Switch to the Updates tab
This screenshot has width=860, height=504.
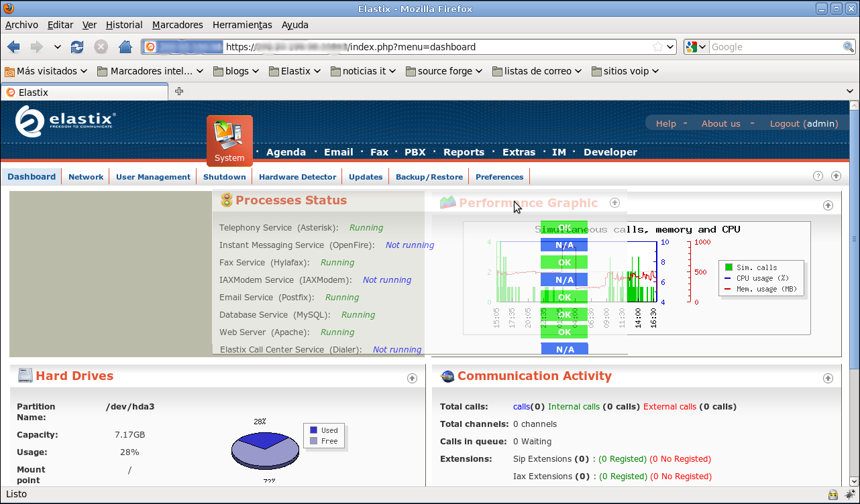click(x=366, y=177)
